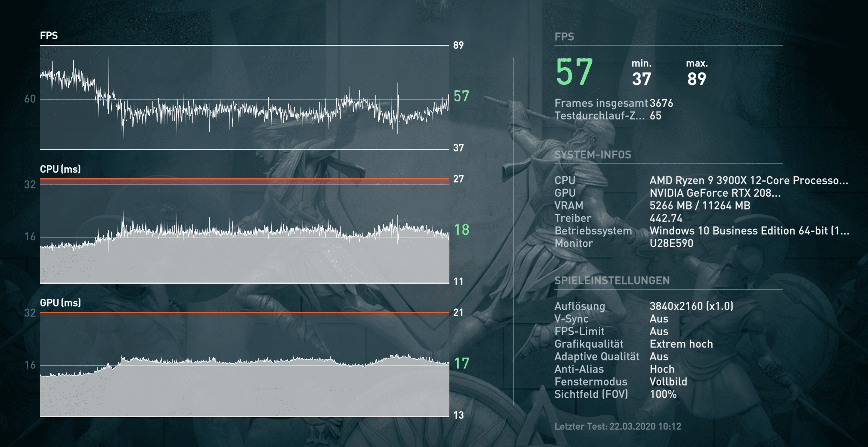Select the Auflösung value 3840x2160 (x1.0)
Image resolution: width=868 pixels, height=447 pixels.
click(691, 306)
